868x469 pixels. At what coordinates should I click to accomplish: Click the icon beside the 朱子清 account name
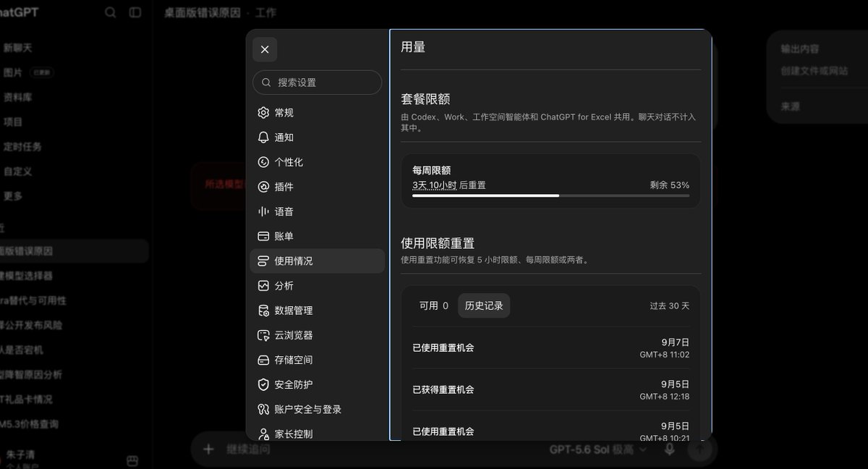click(x=132, y=460)
